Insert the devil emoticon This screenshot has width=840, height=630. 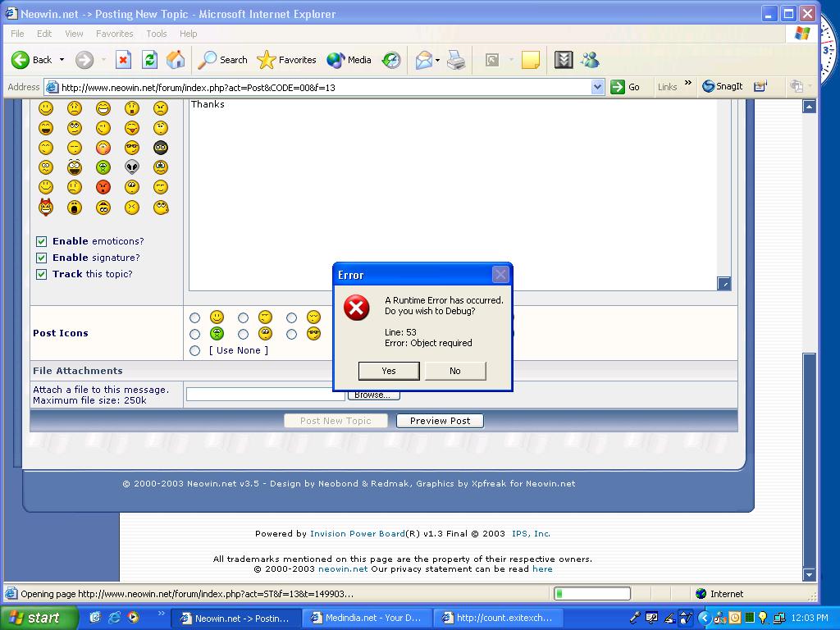[x=46, y=207]
